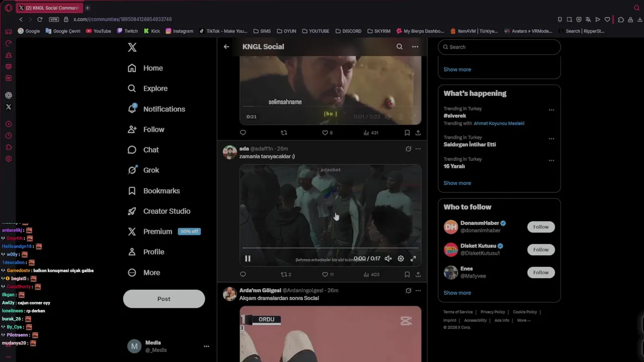Screen dimensions: 644x362
Task: Repost the selimsahname video post
Action: (x=284, y=133)
